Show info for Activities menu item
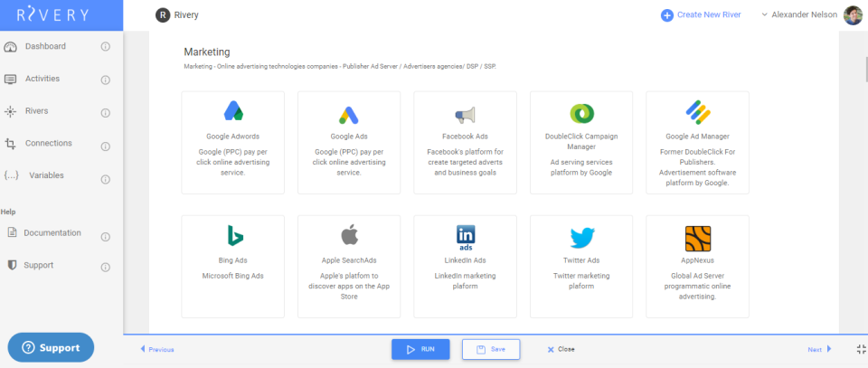Screen dimensions: 868x368 105,80
